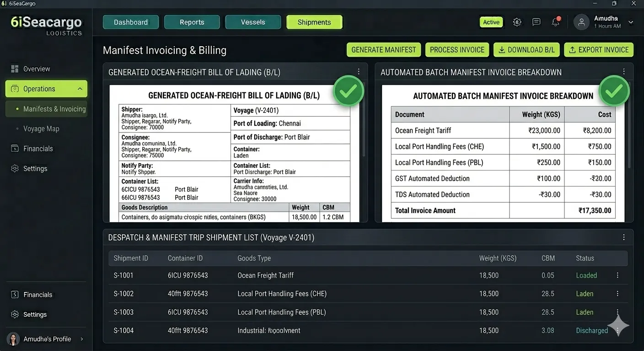Select shipment row S-1003
The image size is (644, 351).
click(x=368, y=312)
